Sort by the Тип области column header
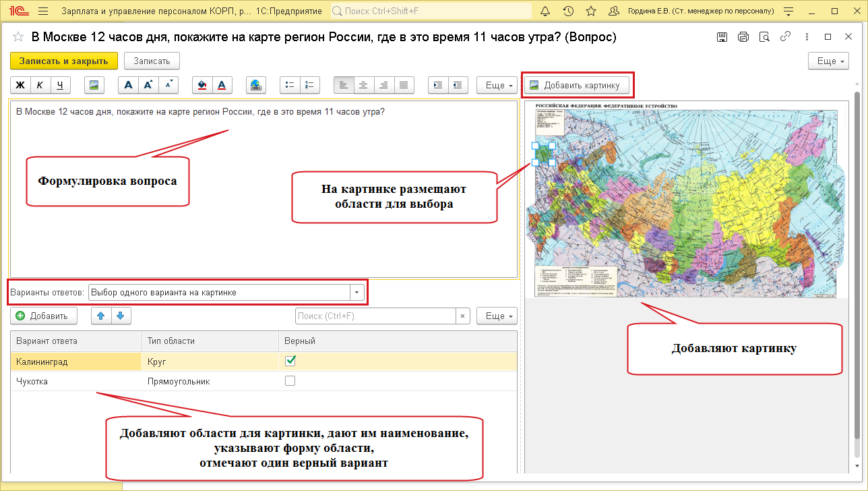Image resolution: width=868 pixels, height=491 pixels. (x=210, y=341)
